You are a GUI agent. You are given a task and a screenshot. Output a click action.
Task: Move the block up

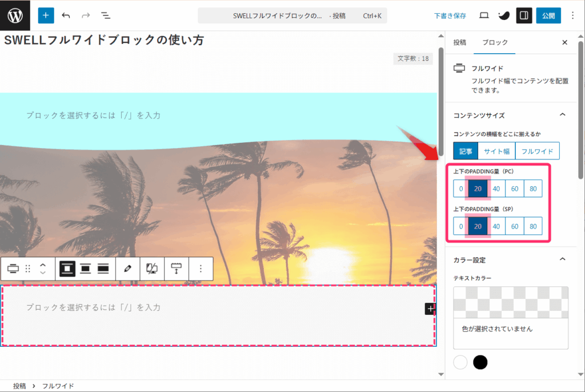(x=43, y=265)
